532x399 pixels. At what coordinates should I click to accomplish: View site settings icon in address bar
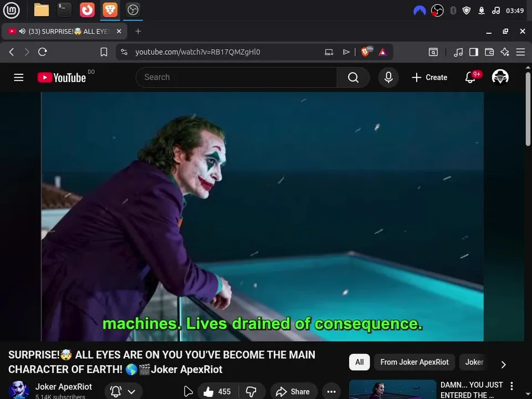124,52
